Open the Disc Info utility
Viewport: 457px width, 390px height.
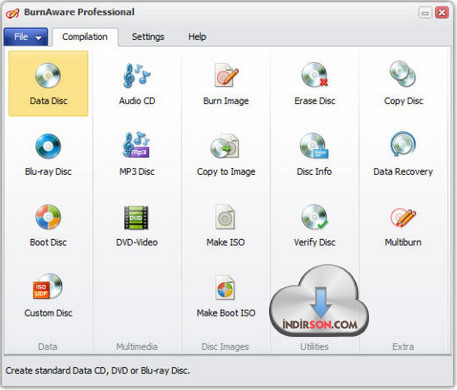coord(315,155)
